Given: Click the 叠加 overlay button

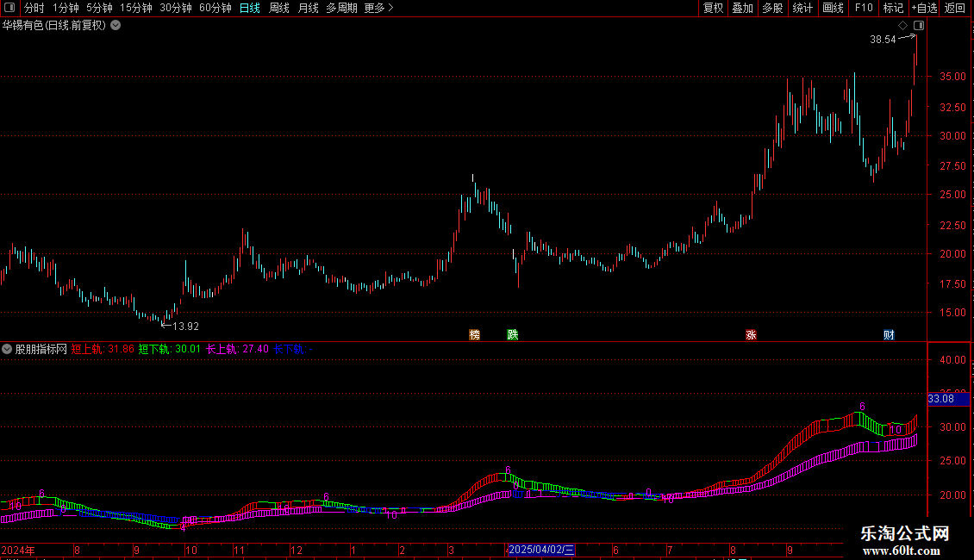Looking at the screenshot, I should coord(743,8).
